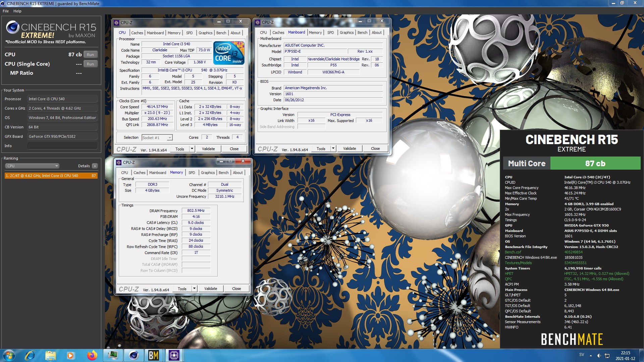Run the CPU Single Core test
The width and height of the screenshot is (644, 362).
(91, 64)
